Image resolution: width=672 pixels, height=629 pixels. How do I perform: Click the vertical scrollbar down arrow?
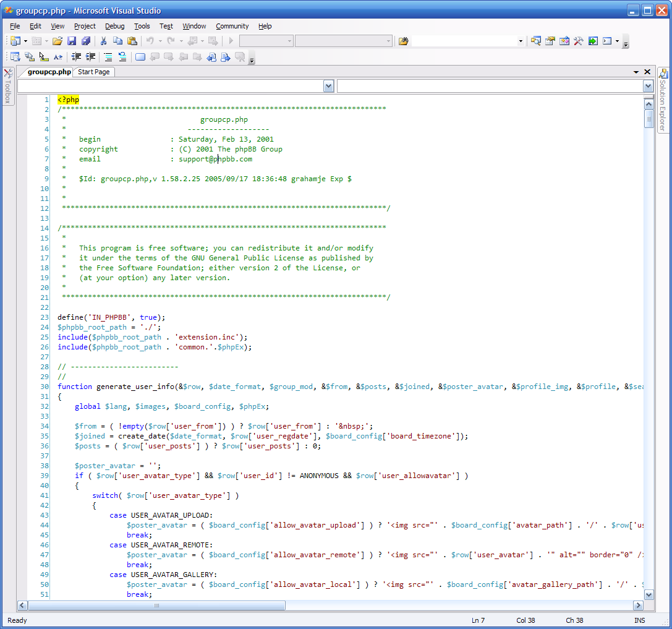point(649,595)
